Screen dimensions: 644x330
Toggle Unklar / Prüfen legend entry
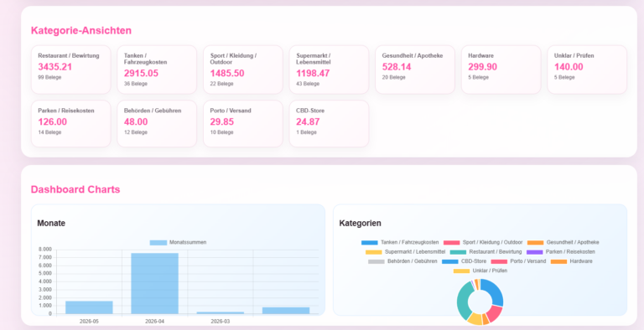[x=480, y=271]
